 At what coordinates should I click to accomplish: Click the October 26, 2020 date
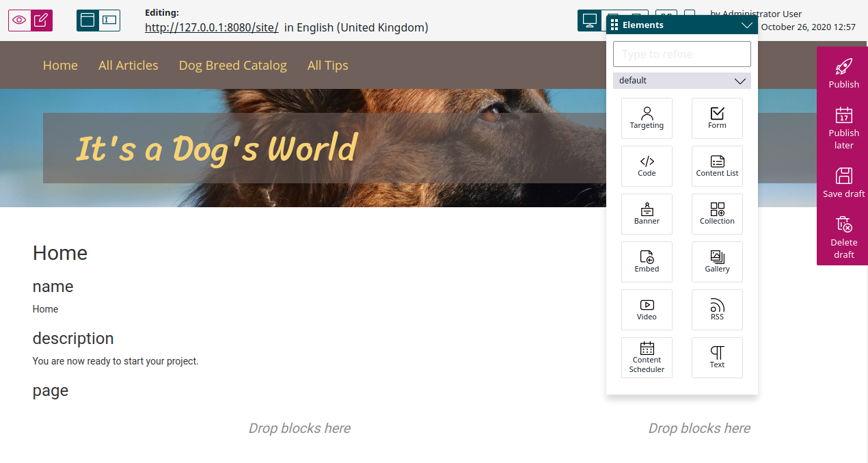click(x=808, y=27)
